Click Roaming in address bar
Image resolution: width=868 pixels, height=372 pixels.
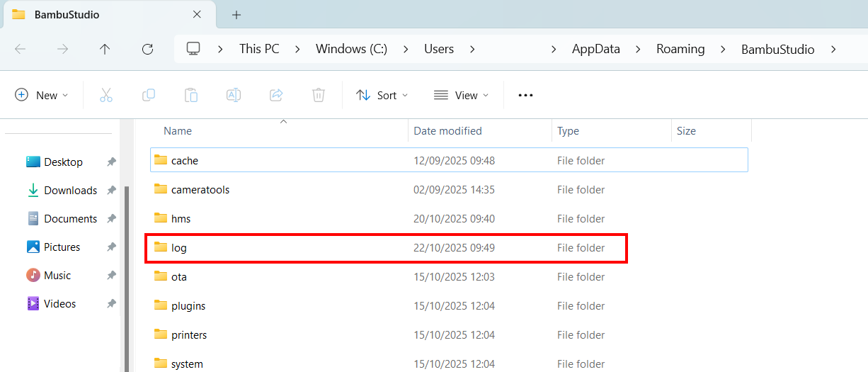(680, 49)
